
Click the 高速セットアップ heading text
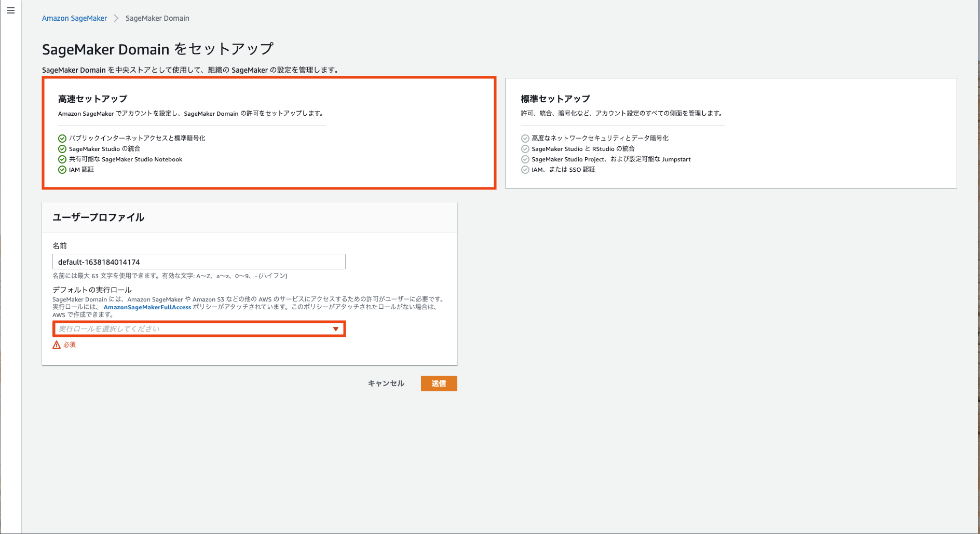point(92,99)
